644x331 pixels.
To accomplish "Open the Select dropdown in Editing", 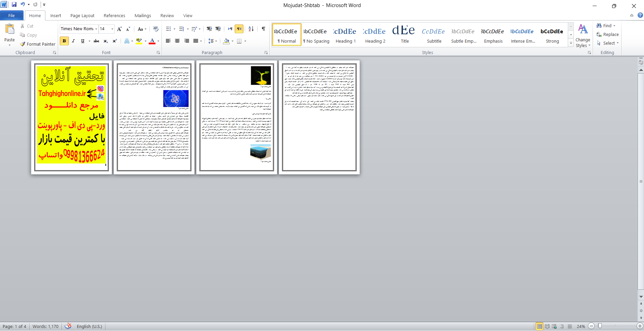I will point(608,43).
